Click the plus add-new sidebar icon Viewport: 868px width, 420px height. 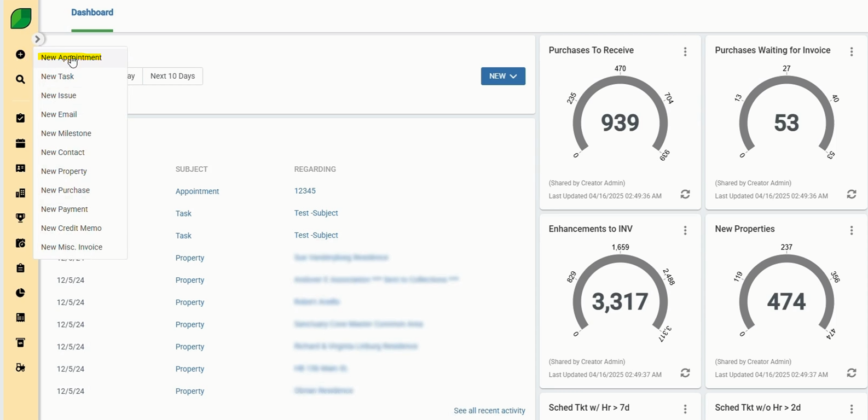click(20, 55)
